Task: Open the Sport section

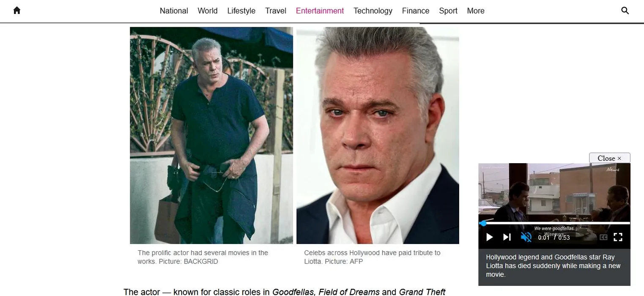Action: [x=448, y=11]
